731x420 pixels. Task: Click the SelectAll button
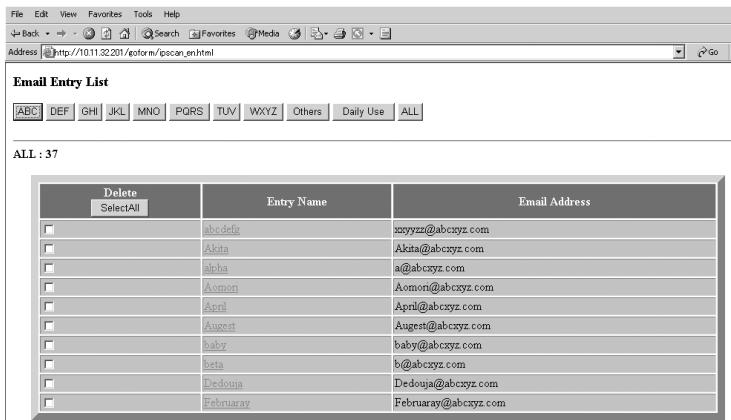pyautogui.click(x=120, y=208)
